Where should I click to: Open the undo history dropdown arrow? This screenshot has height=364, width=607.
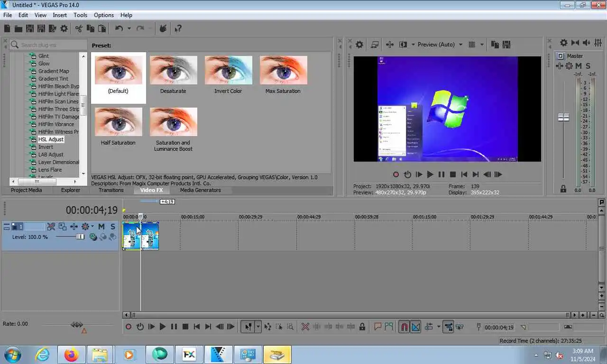click(x=129, y=28)
